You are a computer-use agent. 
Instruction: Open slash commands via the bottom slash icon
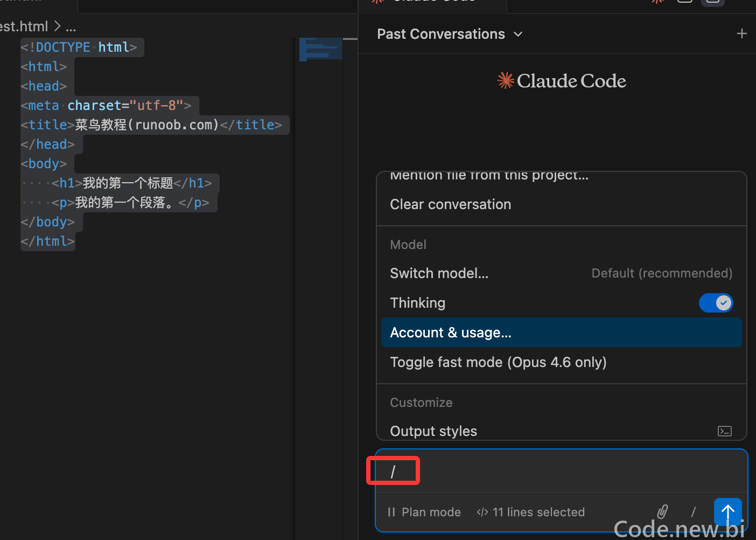click(x=694, y=511)
